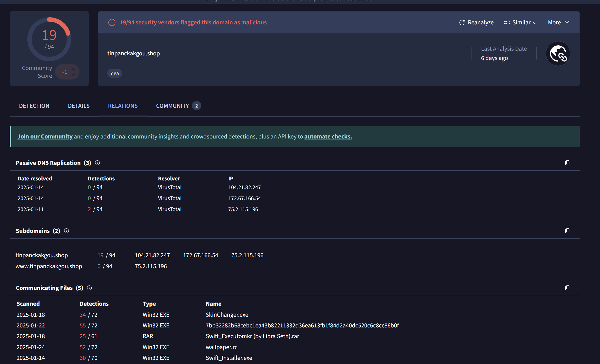The width and height of the screenshot is (600, 364).
Task: Open the Details tab
Action: point(79,106)
